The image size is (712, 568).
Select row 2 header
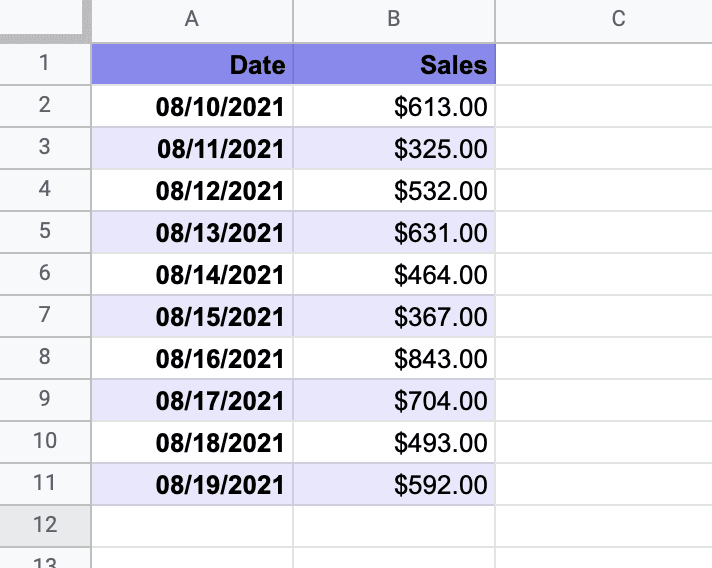45,106
